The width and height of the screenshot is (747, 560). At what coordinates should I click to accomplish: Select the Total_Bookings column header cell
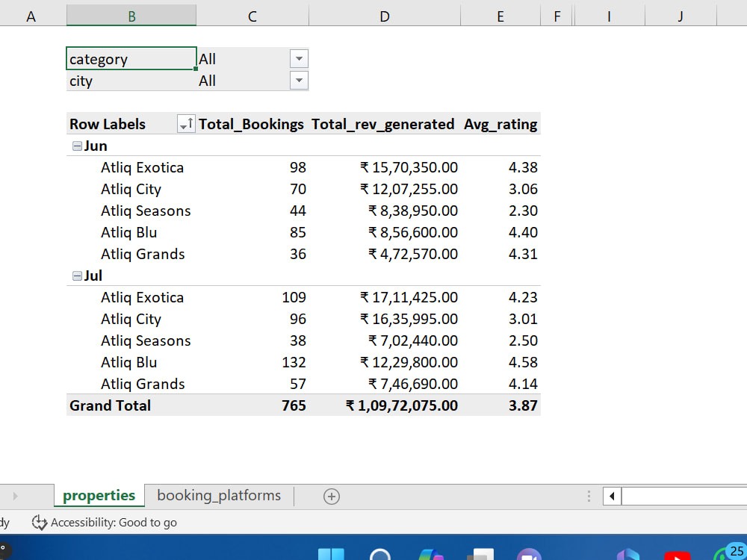point(251,124)
